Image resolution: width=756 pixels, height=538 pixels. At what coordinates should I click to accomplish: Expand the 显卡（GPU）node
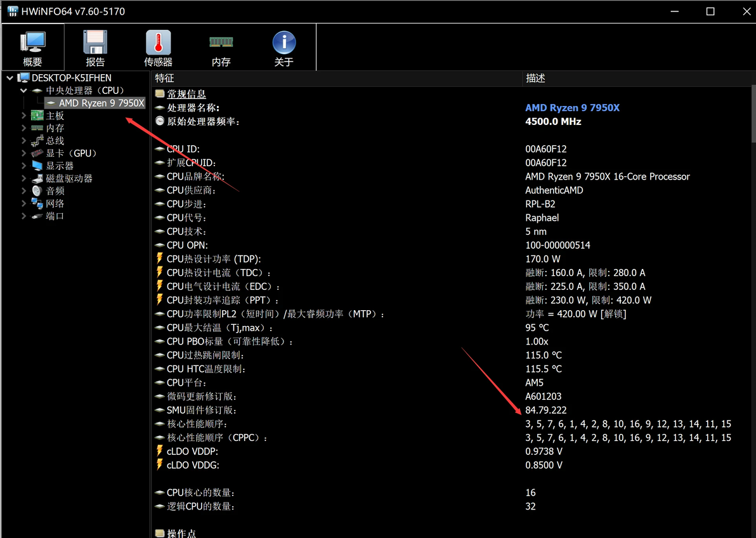click(x=23, y=153)
